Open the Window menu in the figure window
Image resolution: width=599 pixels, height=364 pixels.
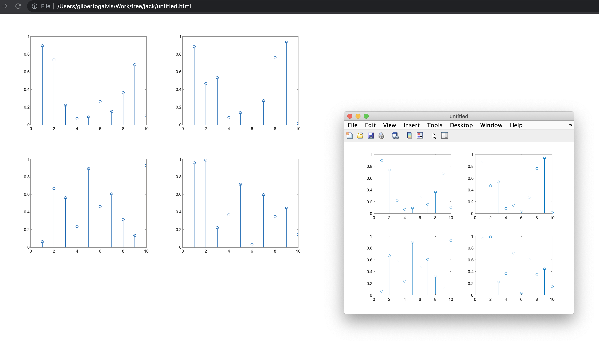pyautogui.click(x=491, y=125)
